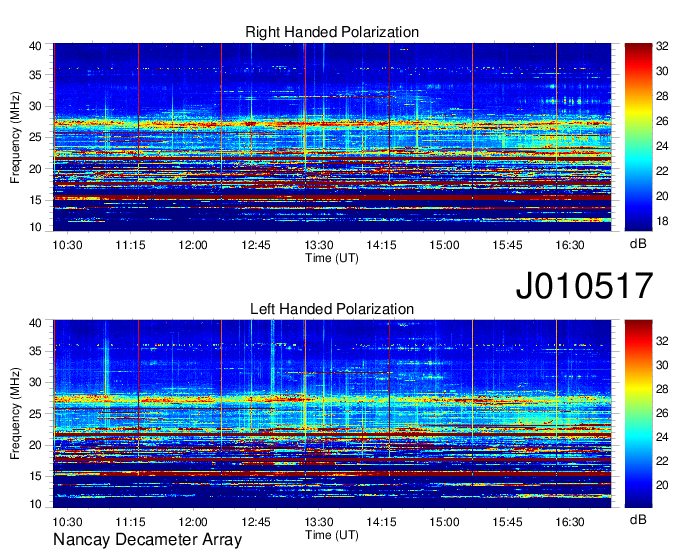
Task: Click the 15:45 time tick of Left Handed plot
Action: coord(507,522)
